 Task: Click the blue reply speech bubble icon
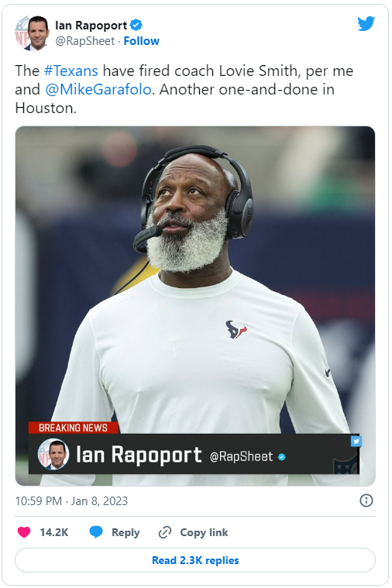pos(96,531)
